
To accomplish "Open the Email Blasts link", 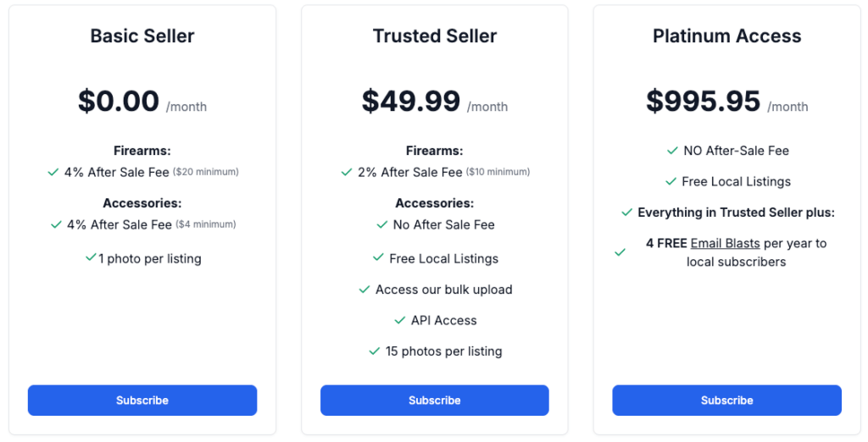I will pos(725,243).
